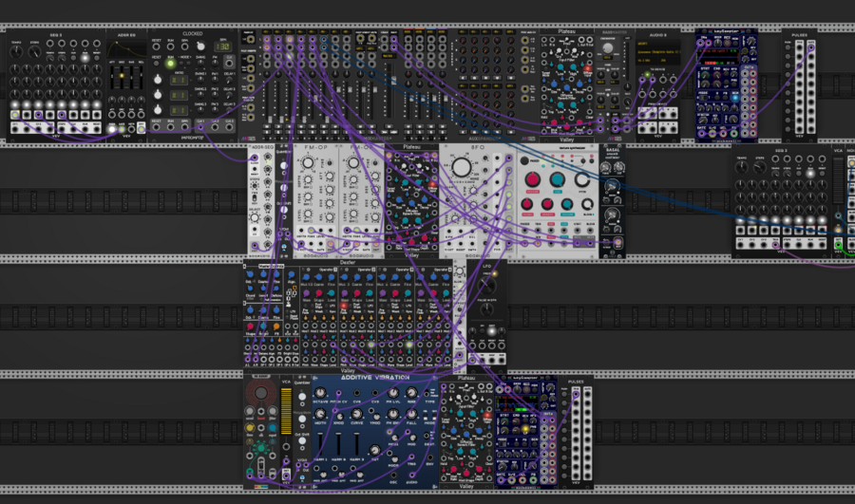Click the HARM 3 slider on Additive Vibration
The height and width of the screenshot is (504, 855).
pyautogui.click(x=356, y=444)
